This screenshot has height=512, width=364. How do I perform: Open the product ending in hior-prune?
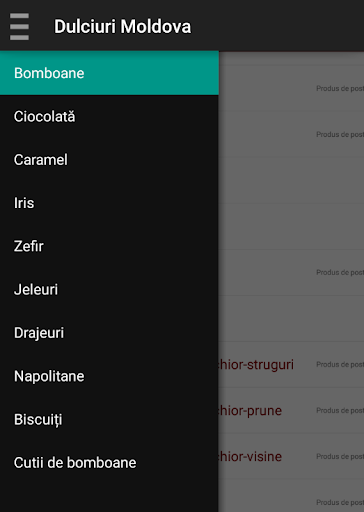(x=250, y=411)
